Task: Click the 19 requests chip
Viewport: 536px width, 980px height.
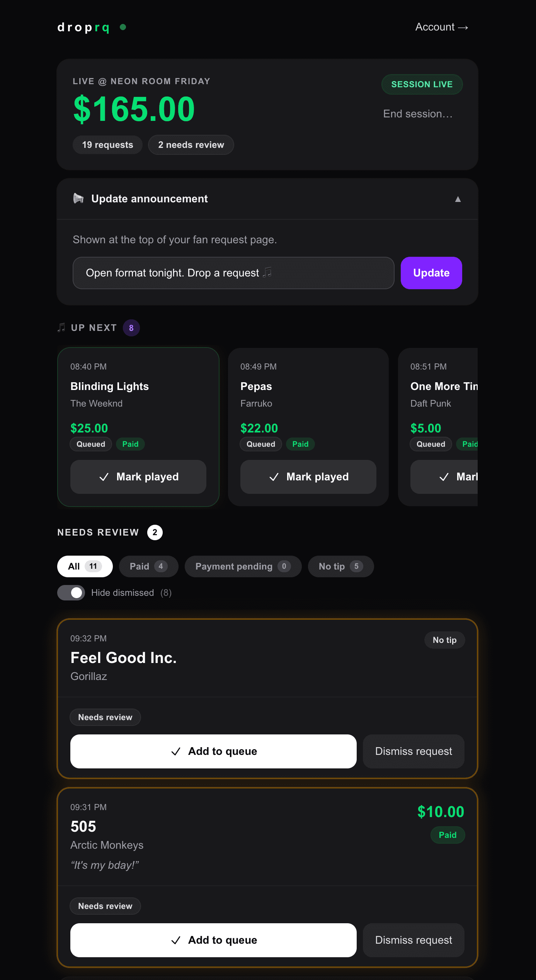Action: point(107,145)
